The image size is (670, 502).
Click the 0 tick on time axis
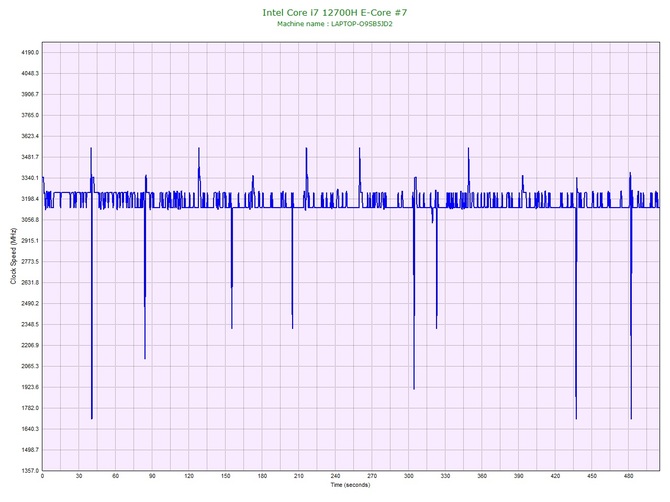click(x=42, y=476)
